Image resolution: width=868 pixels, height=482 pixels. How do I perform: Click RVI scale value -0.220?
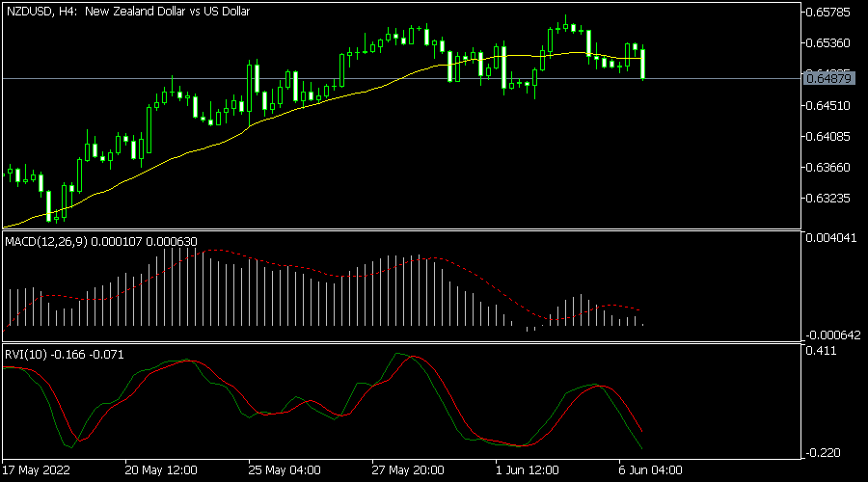824,453
